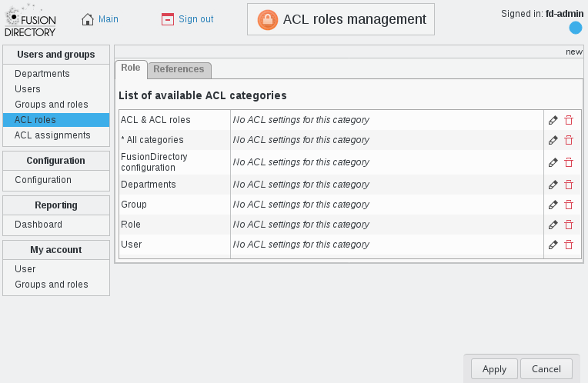Switch to the References tab
Screen dimensions: 588x383
pyautogui.click(x=179, y=69)
